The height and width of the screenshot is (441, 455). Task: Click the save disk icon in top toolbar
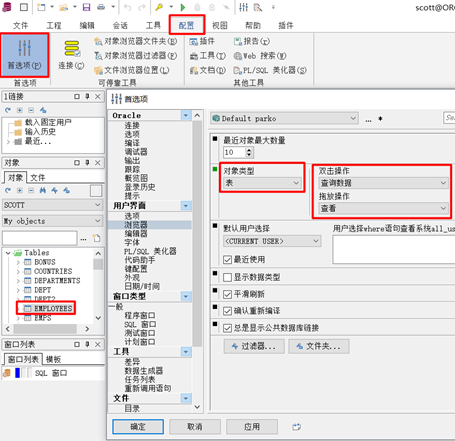[x=86, y=7]
